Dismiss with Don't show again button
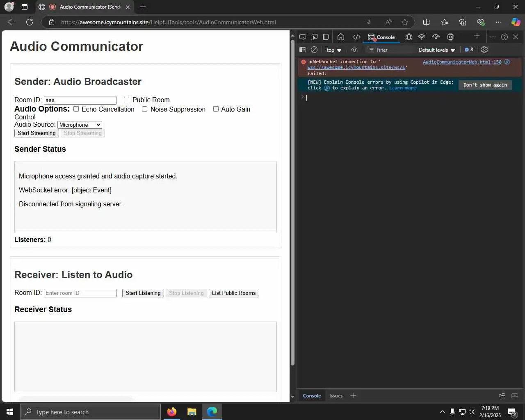 [x=485, y=85]
